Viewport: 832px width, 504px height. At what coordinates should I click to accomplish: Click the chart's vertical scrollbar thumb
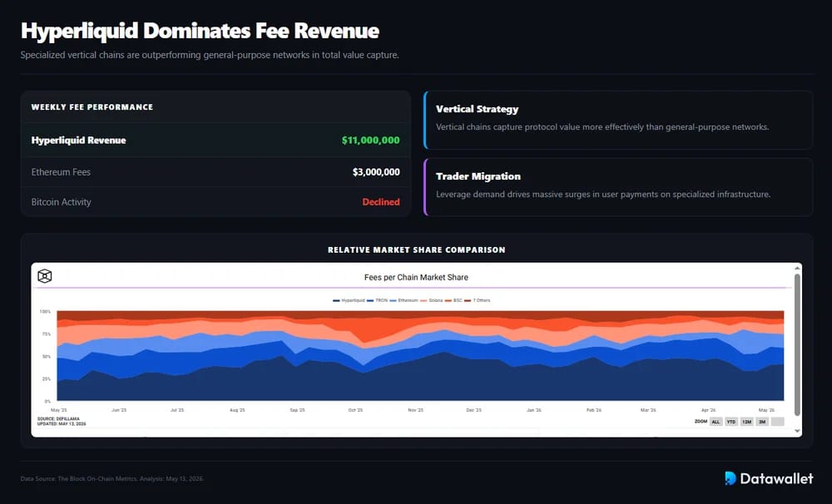pos(797,345)
